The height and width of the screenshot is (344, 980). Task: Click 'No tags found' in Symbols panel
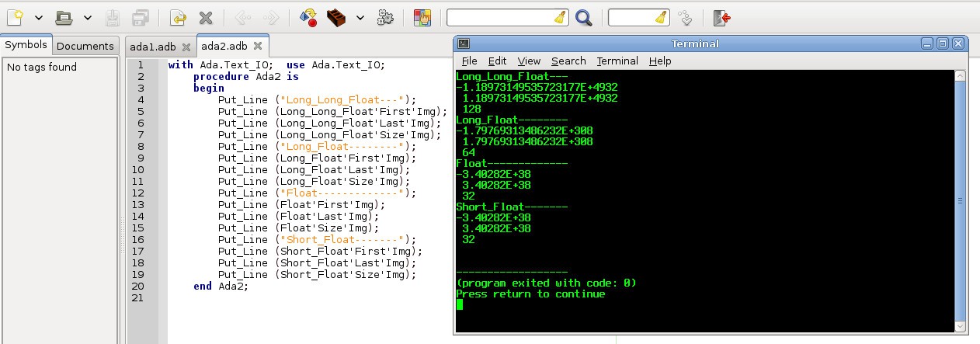42,67
